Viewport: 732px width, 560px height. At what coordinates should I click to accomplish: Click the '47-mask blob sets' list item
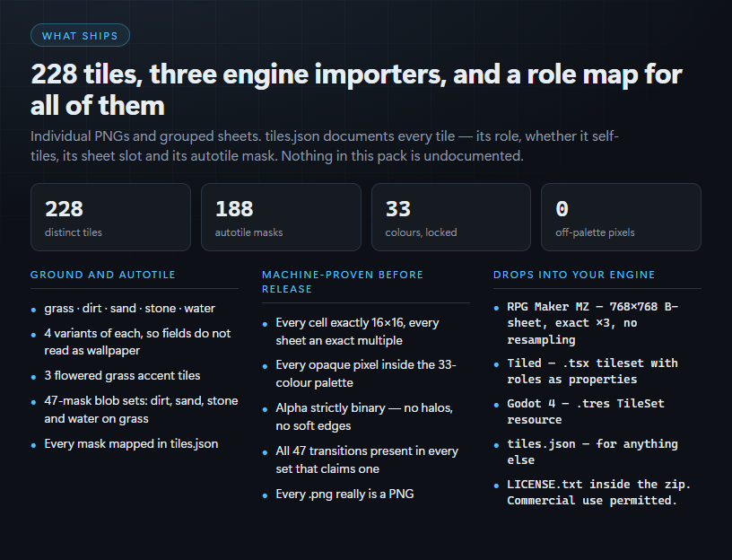point(141,409)
